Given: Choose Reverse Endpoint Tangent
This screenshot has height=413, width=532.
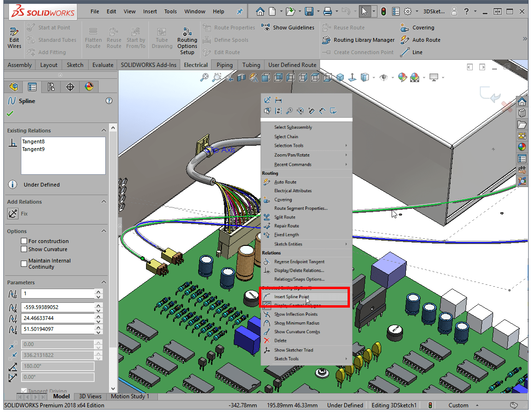Looking at the screenshot, I should click(307, 262).
